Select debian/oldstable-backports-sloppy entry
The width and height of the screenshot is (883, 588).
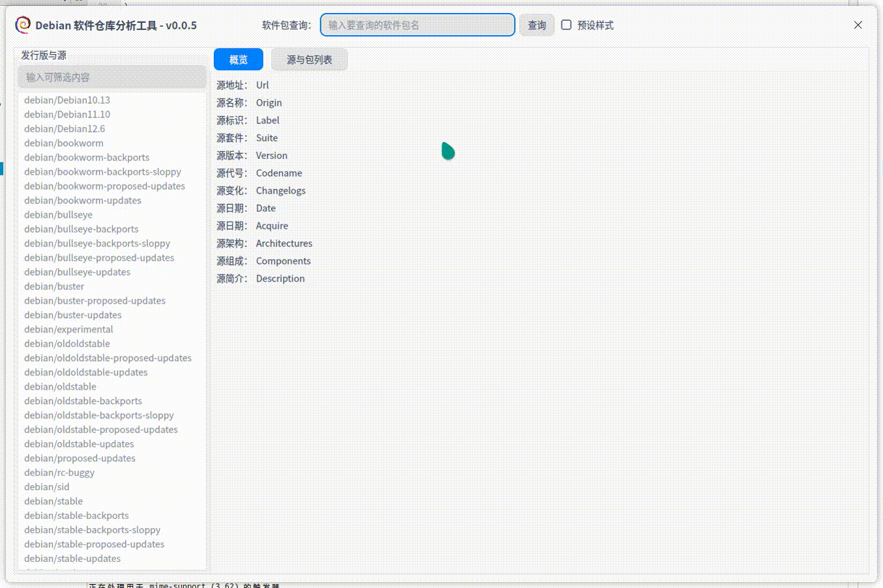click(112, 415)
